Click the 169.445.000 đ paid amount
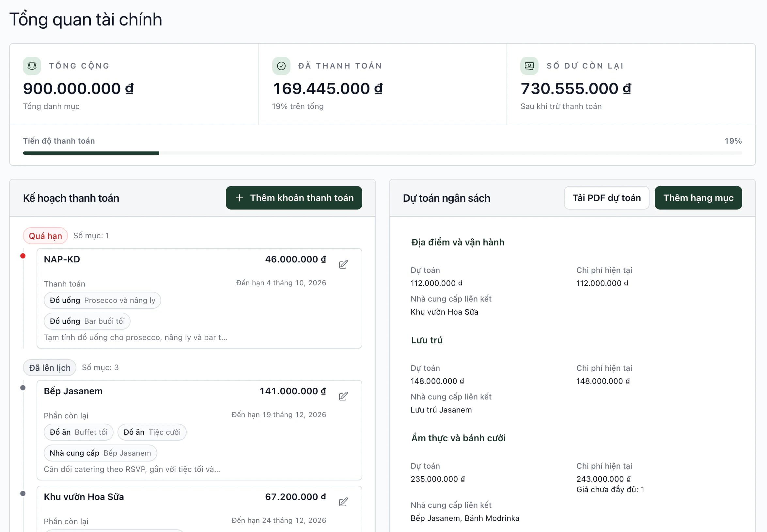This screenshot has height=532, width=767. point(328,89)
